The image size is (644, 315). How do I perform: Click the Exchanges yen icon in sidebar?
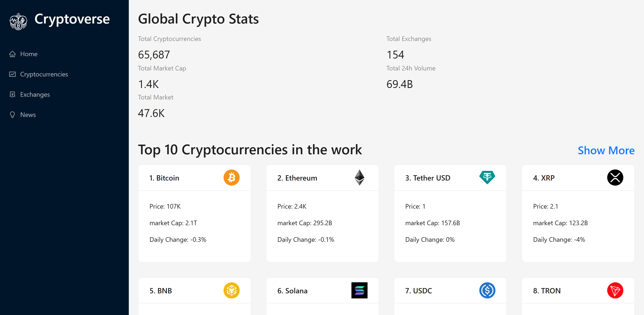[x=12, y=94]
